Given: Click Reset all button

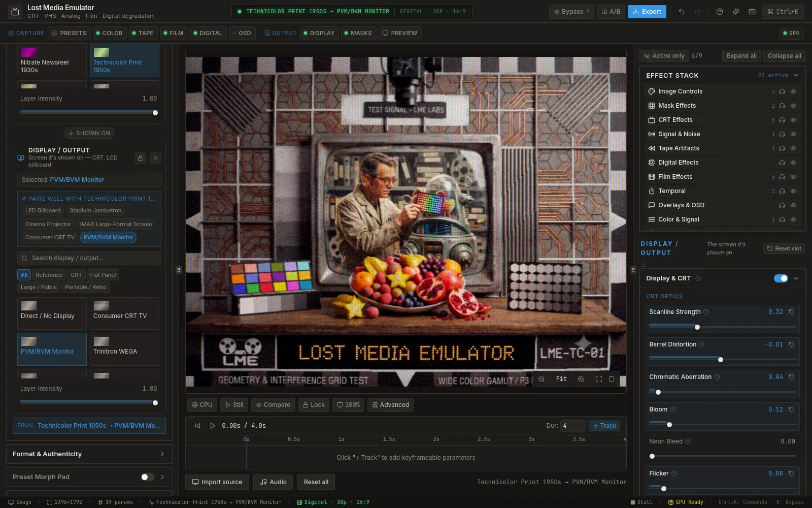Looking at the screenshot, I should (316, 482).
